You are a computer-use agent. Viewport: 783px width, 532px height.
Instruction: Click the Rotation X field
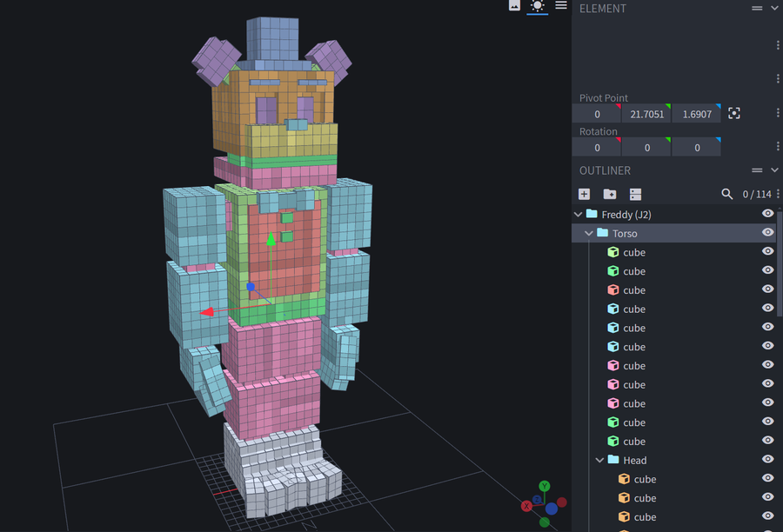pyautogui.click(x=597, y=147)
